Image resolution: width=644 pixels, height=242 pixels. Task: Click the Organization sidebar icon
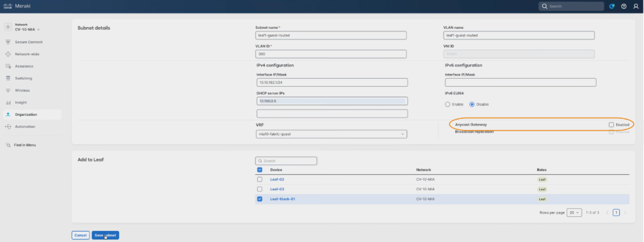click(8, 115)
